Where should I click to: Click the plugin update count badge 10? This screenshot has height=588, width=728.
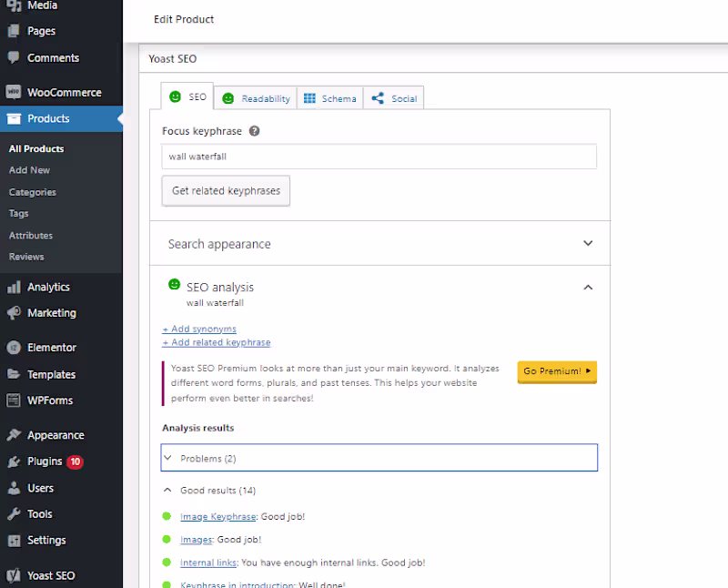tap(76, 461)
